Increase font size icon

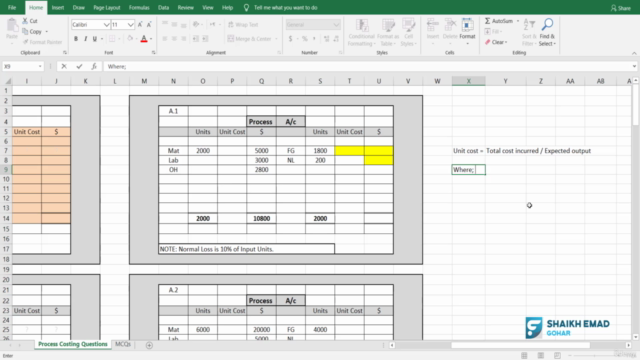[140, 24]
